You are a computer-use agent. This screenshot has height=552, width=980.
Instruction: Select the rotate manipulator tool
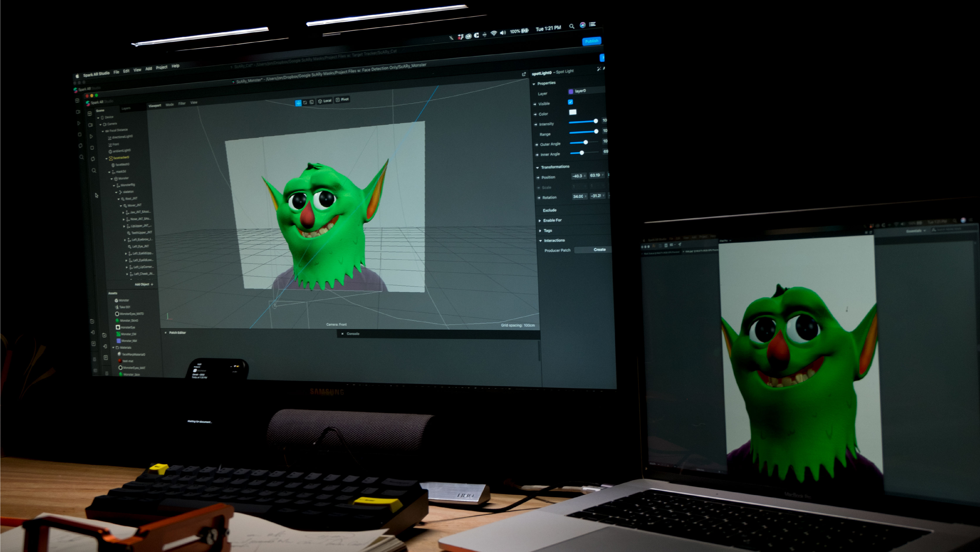coord(305,103)
